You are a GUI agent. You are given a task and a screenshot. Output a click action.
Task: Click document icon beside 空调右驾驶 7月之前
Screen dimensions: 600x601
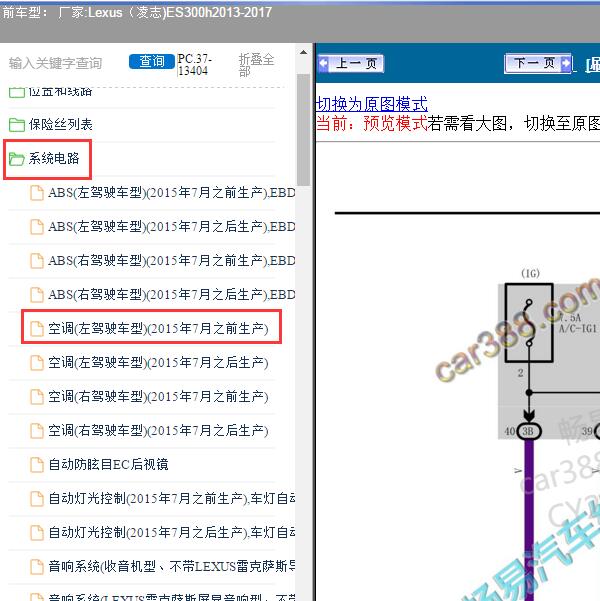(x=37, y=397)
